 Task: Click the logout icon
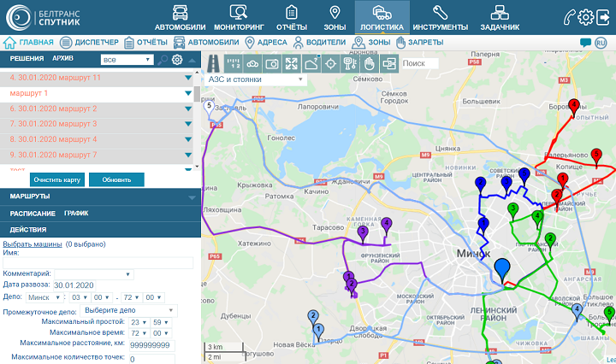click(603, 17)
